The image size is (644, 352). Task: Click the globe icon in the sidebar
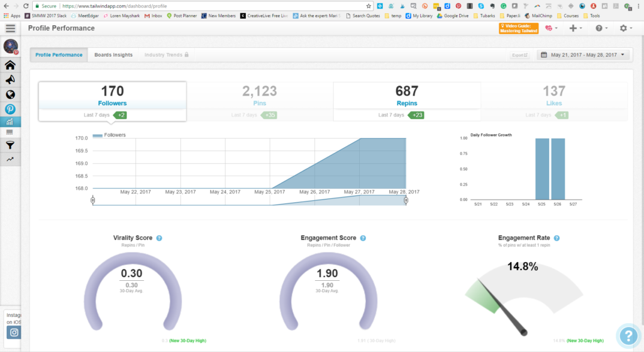point(10,94)
